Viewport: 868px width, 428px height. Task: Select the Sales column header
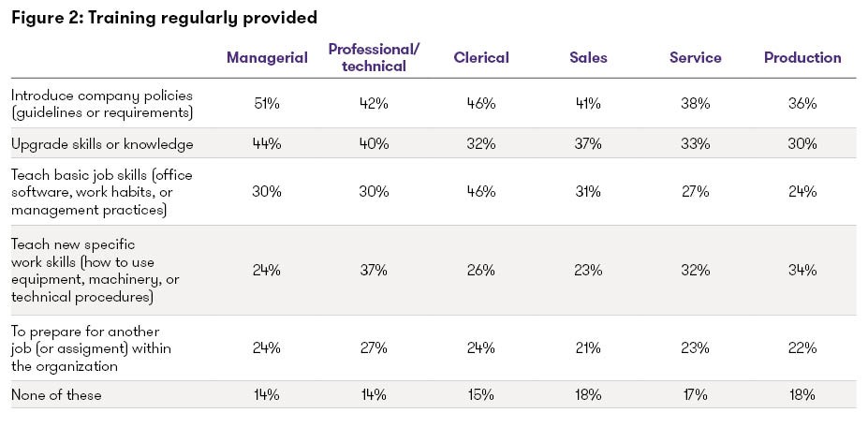tap(588, 58)
